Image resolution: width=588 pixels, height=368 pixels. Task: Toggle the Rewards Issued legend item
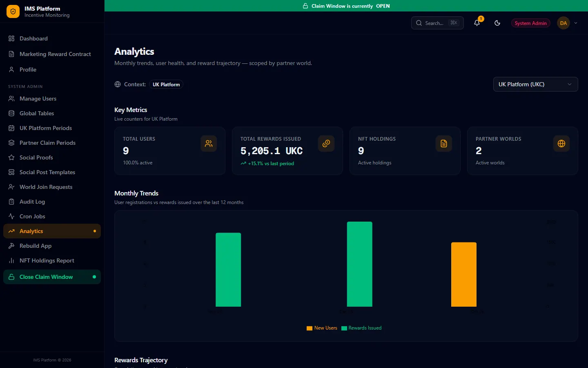(x=361, y=328)
